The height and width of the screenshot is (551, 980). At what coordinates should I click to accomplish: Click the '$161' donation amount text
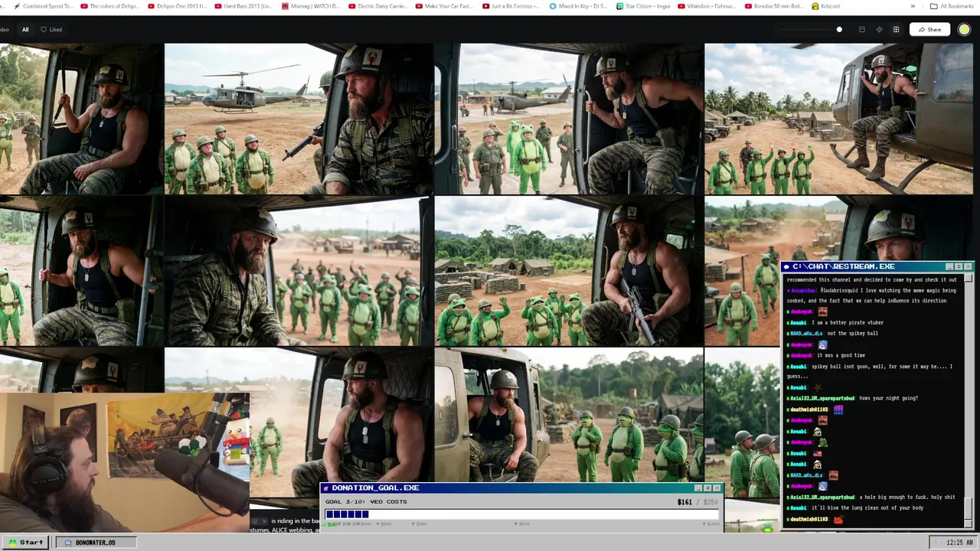click(x=684, y=502)
